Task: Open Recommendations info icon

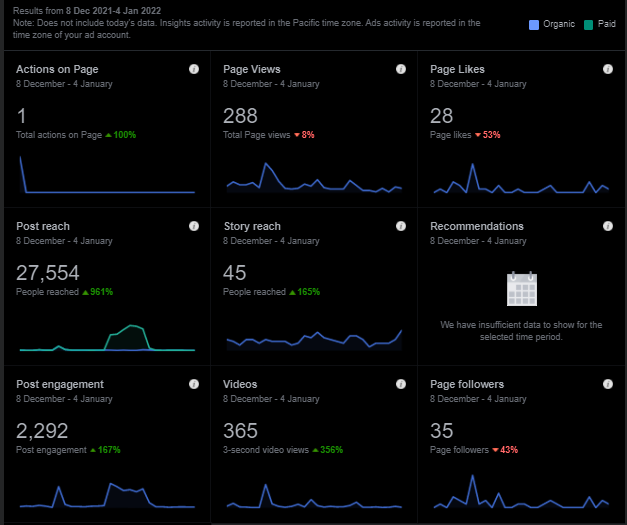Action: (608, 226)
